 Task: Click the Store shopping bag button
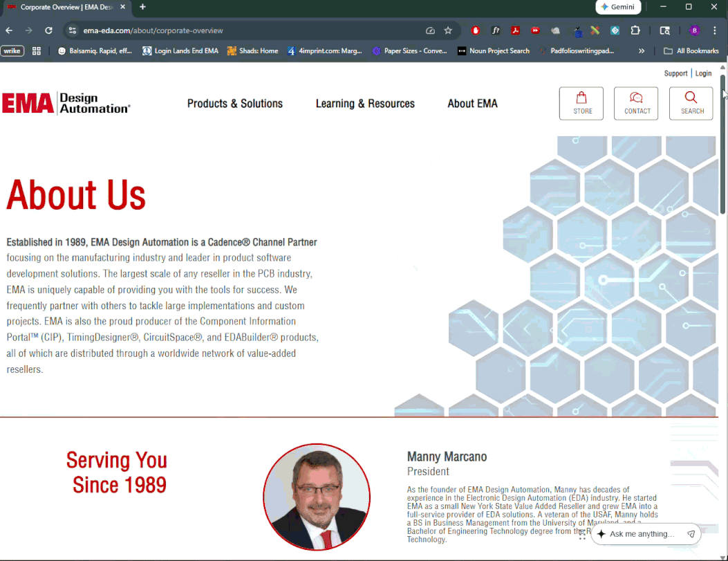point(581,104)
